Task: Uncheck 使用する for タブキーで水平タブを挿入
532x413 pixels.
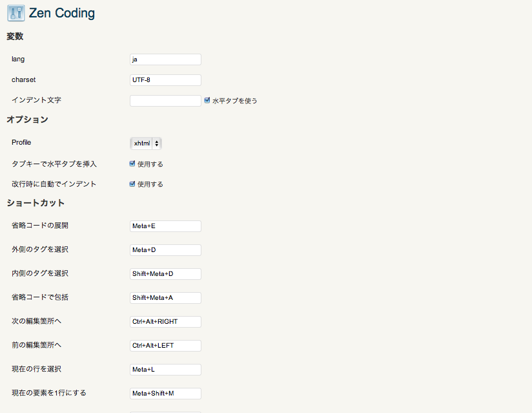Action: [x=132, y=164]
